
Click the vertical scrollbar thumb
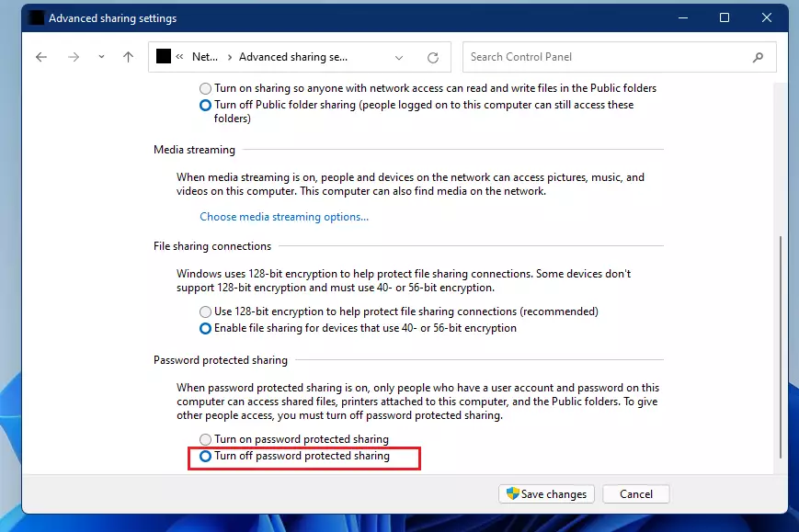(x=780, y=347)
